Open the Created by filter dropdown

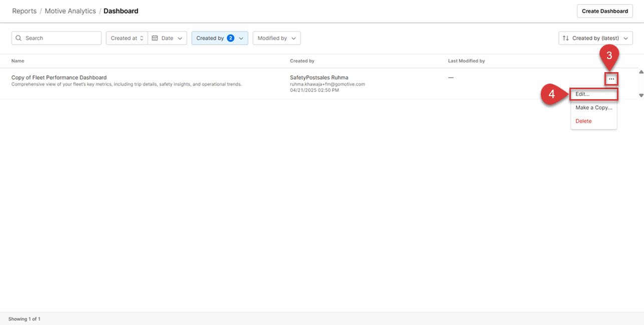tap(219, 38)
